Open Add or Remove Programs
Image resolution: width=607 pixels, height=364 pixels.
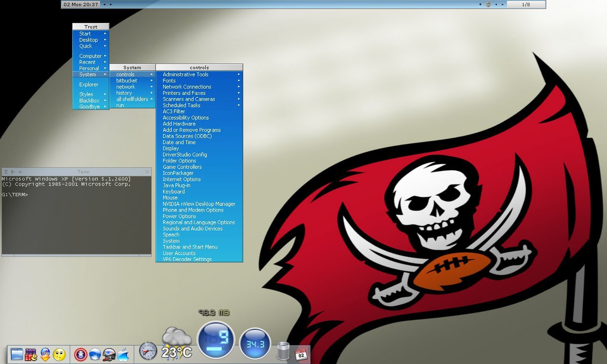(x=199, y=130)
